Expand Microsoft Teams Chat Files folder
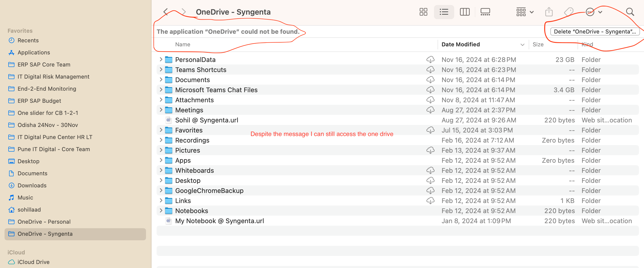644x268 pixels. pyautogui.click(x=161, y=90)
